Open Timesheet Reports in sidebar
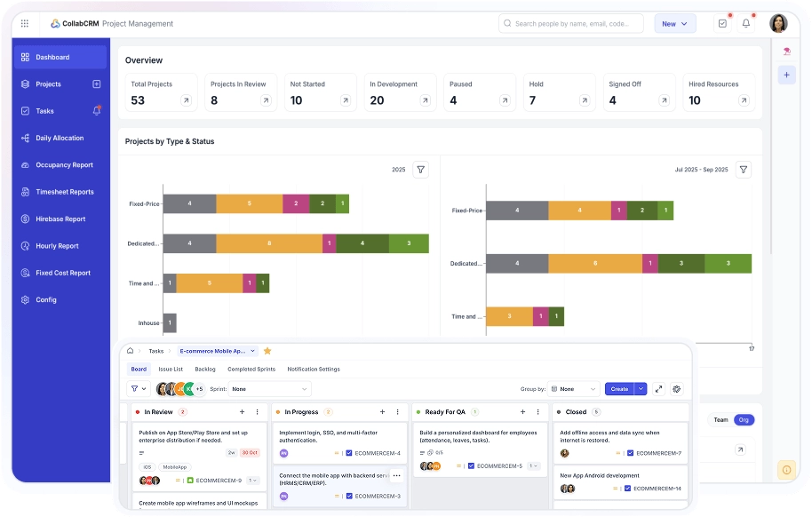 [64, 192]
